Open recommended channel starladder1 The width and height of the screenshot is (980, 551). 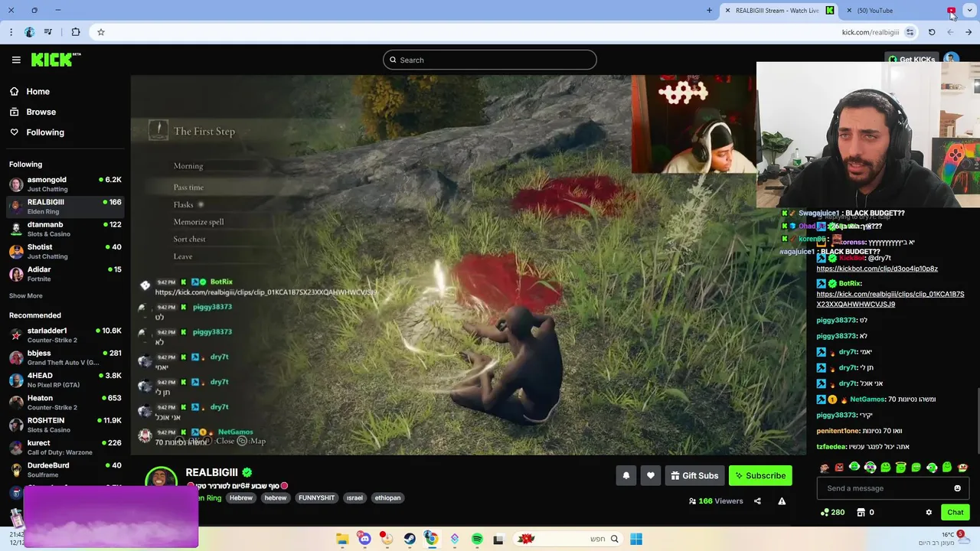point(64,335)
